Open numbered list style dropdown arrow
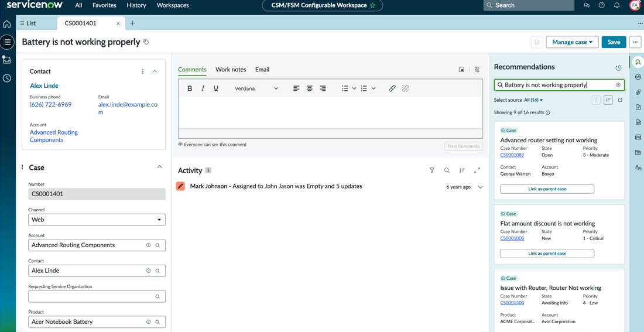The height and width of the screenshot is (332, 644). [374, 88]
